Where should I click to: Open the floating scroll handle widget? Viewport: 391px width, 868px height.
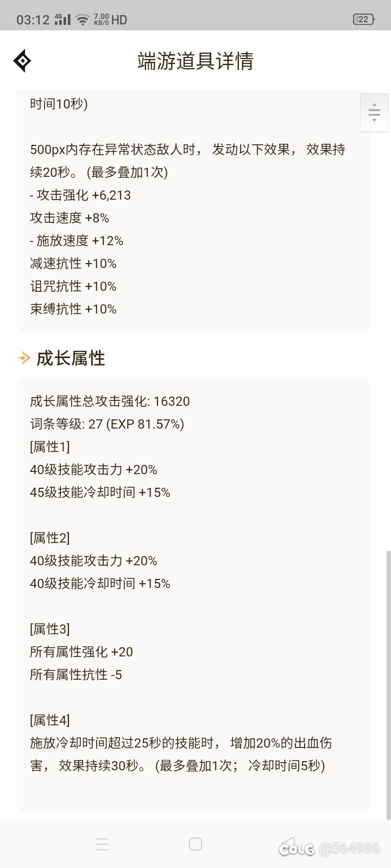(x=374, y=112)
